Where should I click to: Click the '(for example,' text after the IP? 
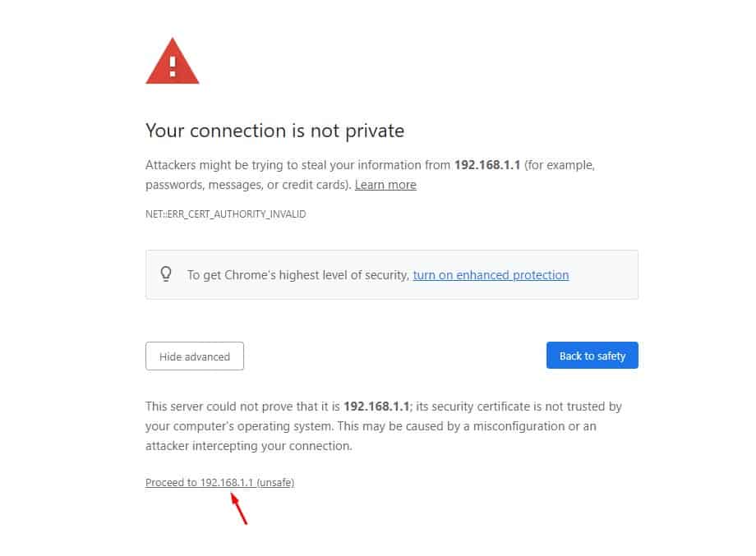click(x=560, y=165)
